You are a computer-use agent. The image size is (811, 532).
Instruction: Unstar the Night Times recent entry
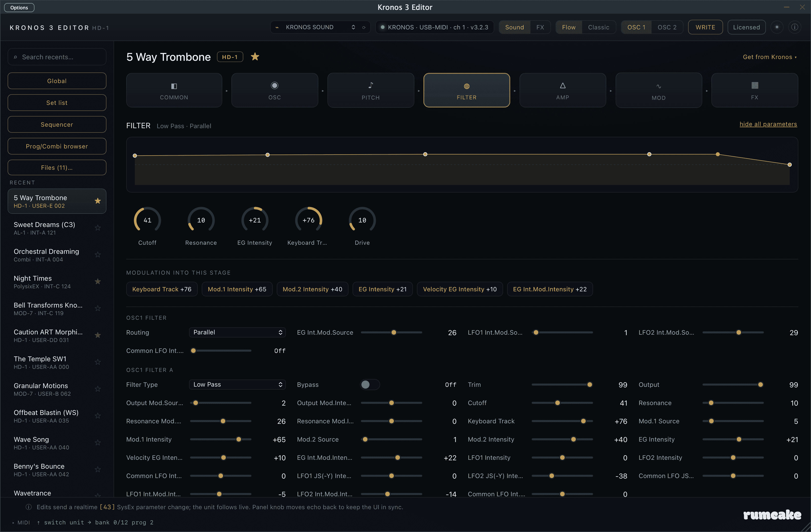point(98,281)
